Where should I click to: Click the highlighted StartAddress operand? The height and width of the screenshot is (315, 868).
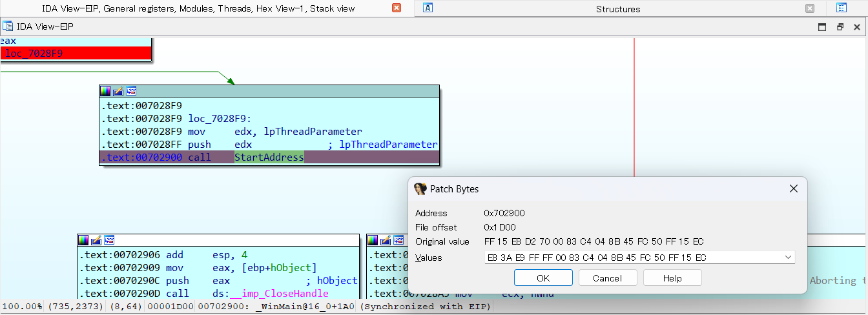(269, 157)
